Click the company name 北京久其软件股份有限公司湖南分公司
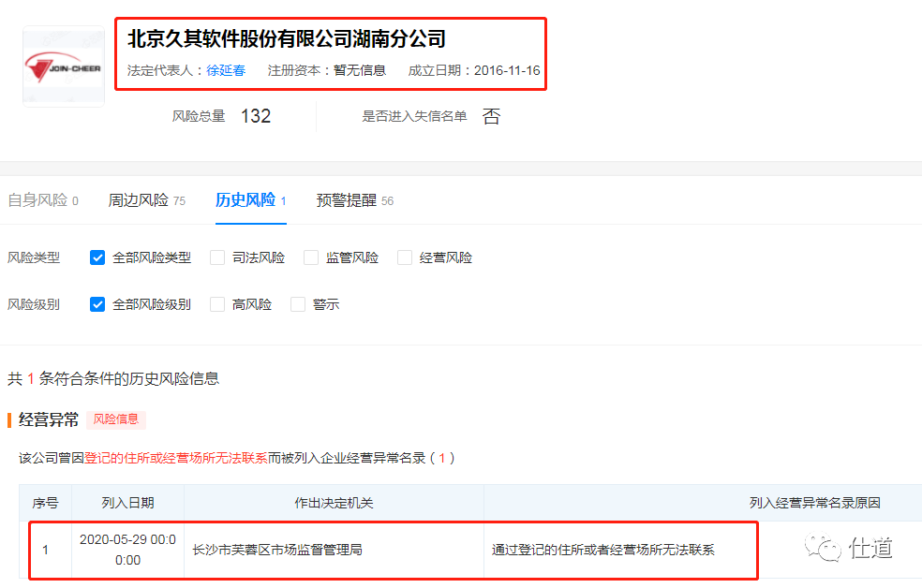The height and width of the screenshot is (588, 922). click(287, 38)
